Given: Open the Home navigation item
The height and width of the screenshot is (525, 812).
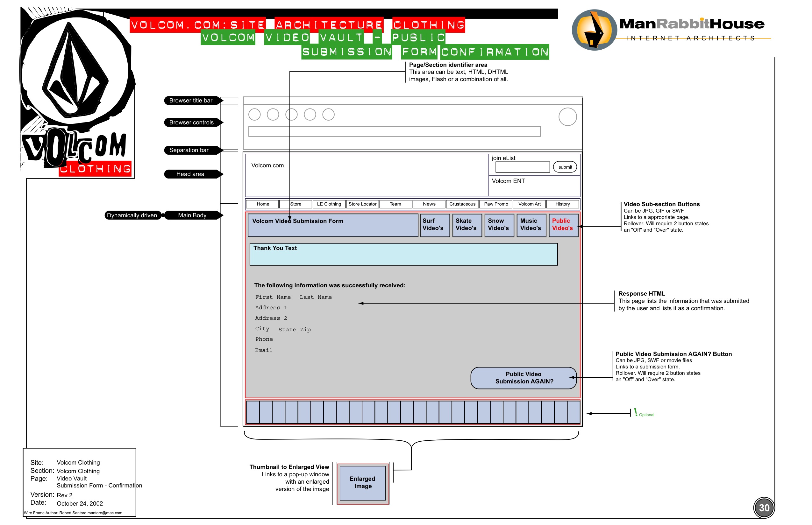Looking at the screenshot, I should pyautogui.click(x=263, y=204).
